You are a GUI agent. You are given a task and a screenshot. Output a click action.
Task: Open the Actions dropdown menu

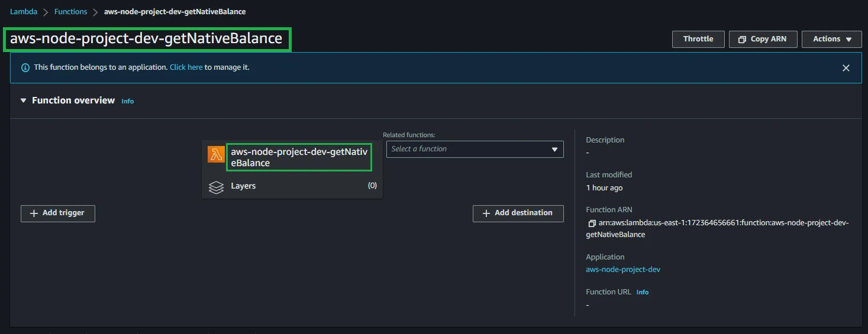tap(831, 39)
